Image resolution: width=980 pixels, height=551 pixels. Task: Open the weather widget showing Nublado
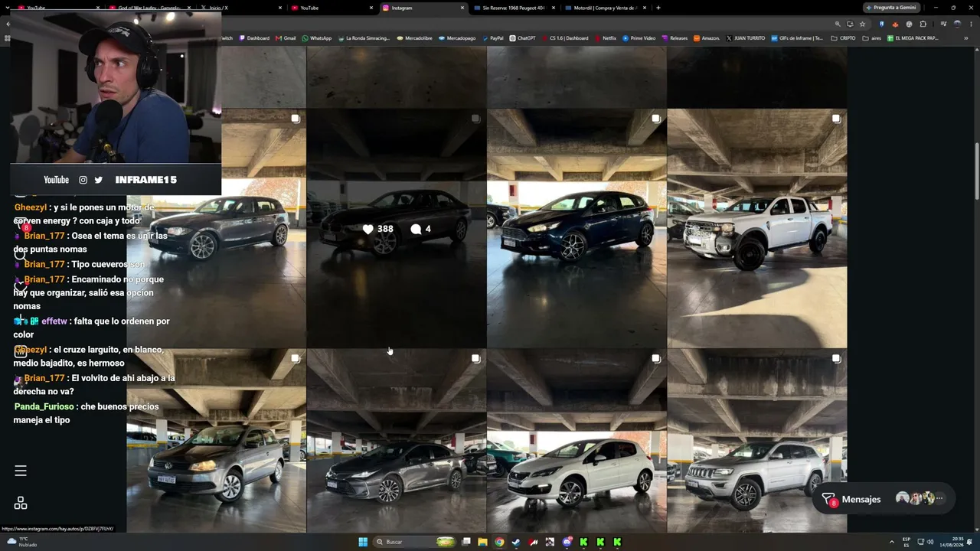(21, 542)
